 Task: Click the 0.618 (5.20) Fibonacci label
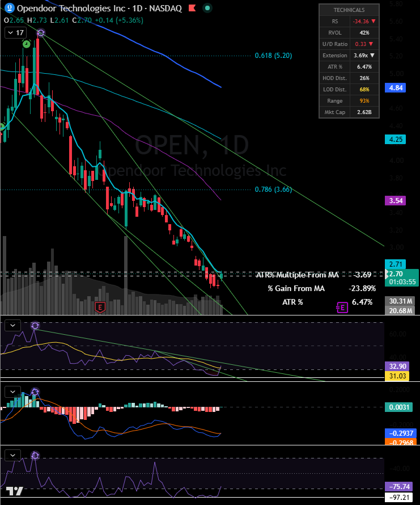(273, 56)
